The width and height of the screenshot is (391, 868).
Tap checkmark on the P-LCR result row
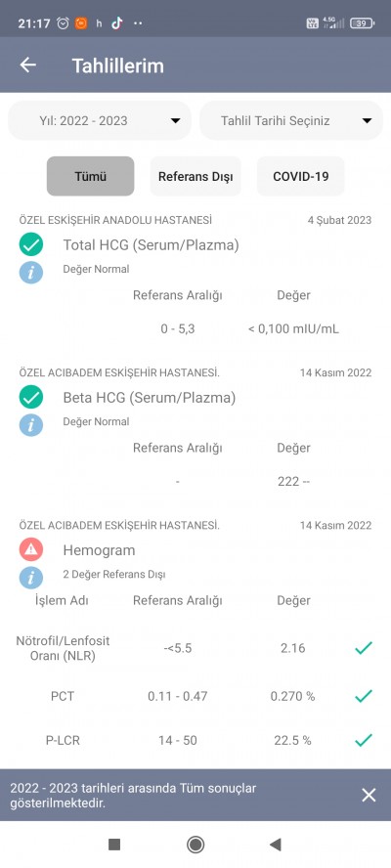(x=364, y=740)
